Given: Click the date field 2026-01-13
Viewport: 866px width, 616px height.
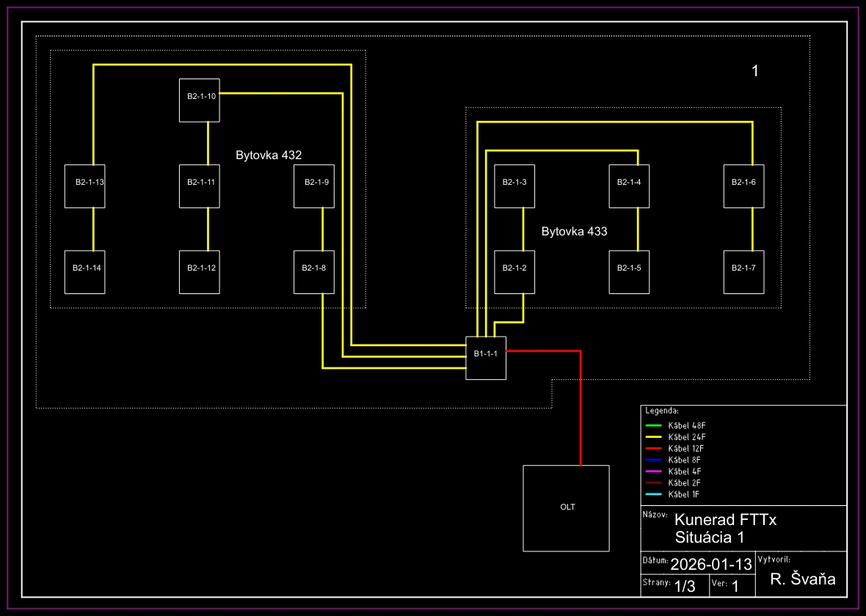Looking at the screenshot, I should point(711,565).
